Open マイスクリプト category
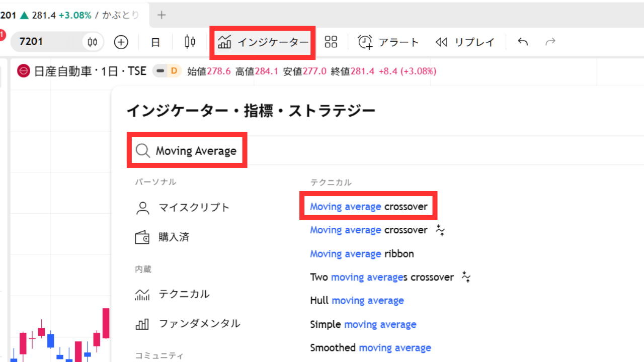The height and width of the screenshot is (362, 644). pos(183,208)
